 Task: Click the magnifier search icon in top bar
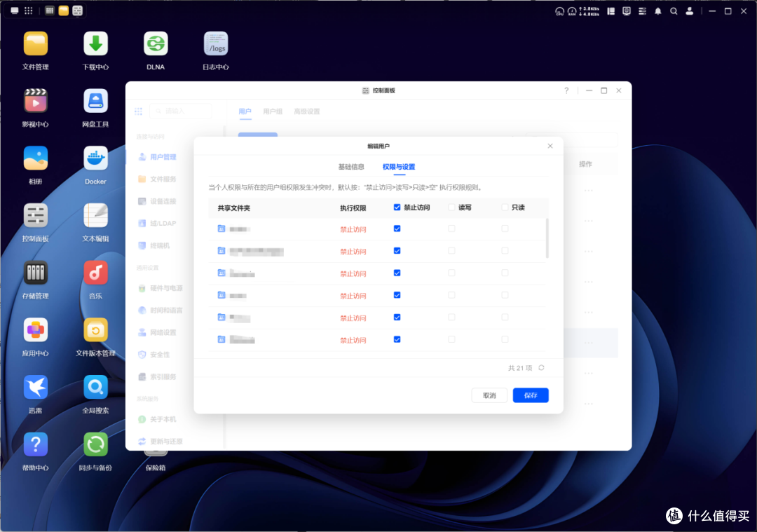(x=674, y=11)
